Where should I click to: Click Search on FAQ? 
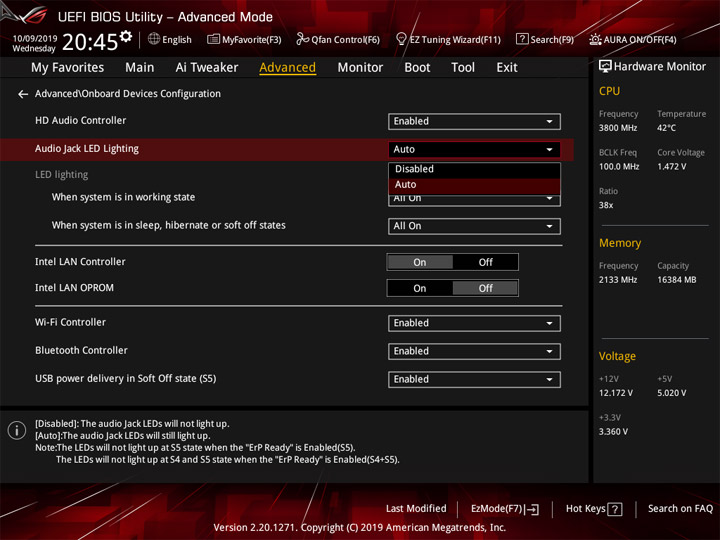(680, 509)
